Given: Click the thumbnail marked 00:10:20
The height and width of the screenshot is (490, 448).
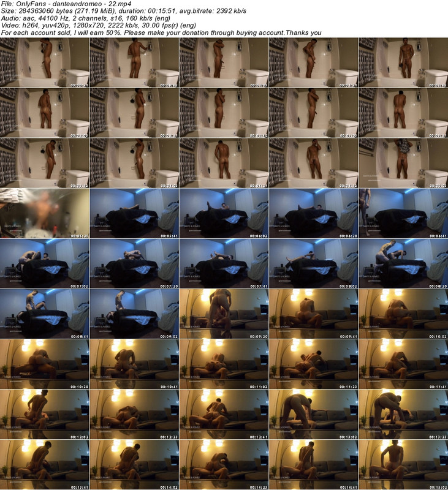Looking at the screenshot, I should (x=45, y=363).
